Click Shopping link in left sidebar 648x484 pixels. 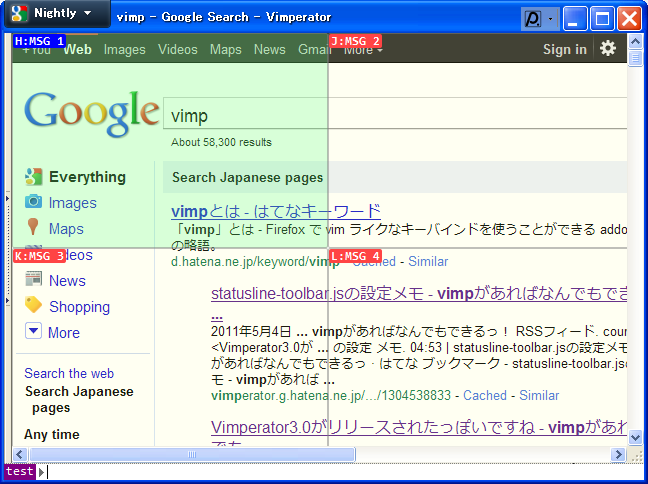coord(79,307)
